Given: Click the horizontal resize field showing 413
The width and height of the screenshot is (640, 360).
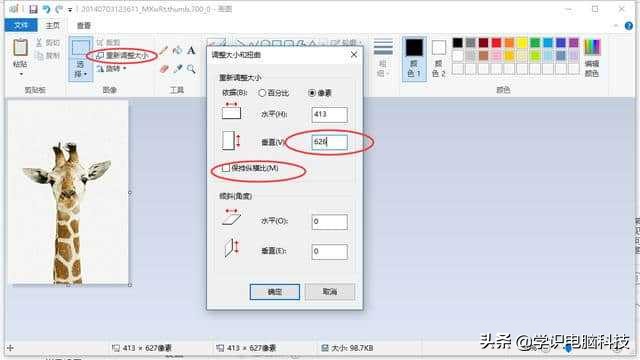Looking at the screenshot, I should point(329,114).
